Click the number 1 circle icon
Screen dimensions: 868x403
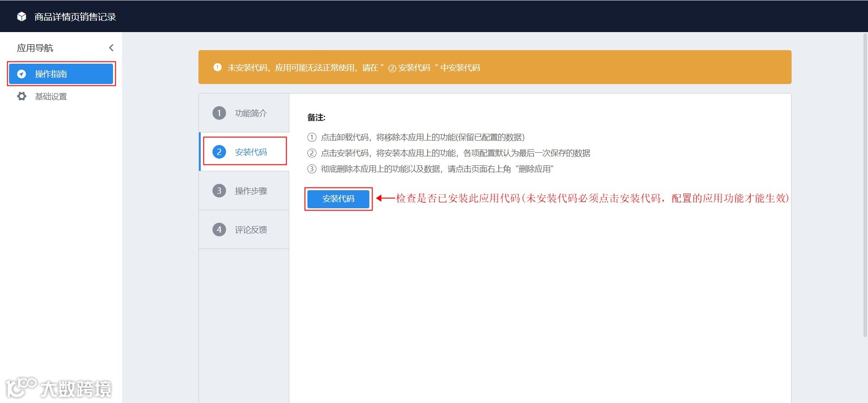(219, 113)
